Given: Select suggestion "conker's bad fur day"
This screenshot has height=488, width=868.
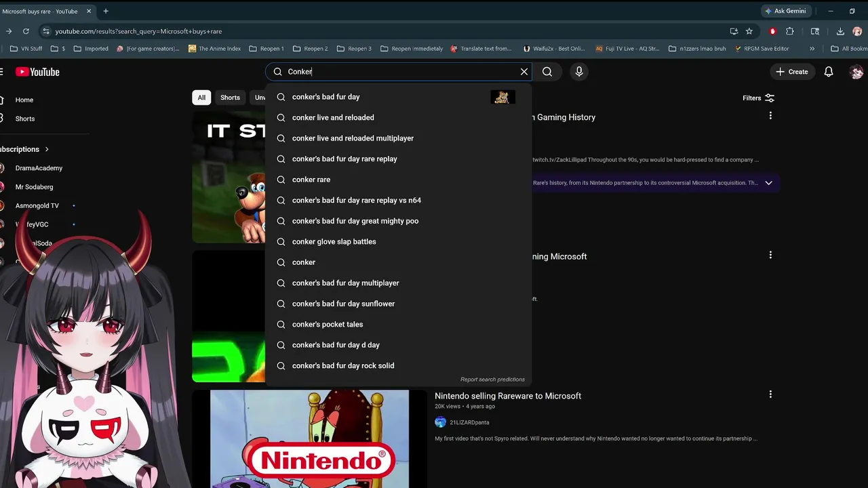Looking at the screenshot, I should 399,97.
